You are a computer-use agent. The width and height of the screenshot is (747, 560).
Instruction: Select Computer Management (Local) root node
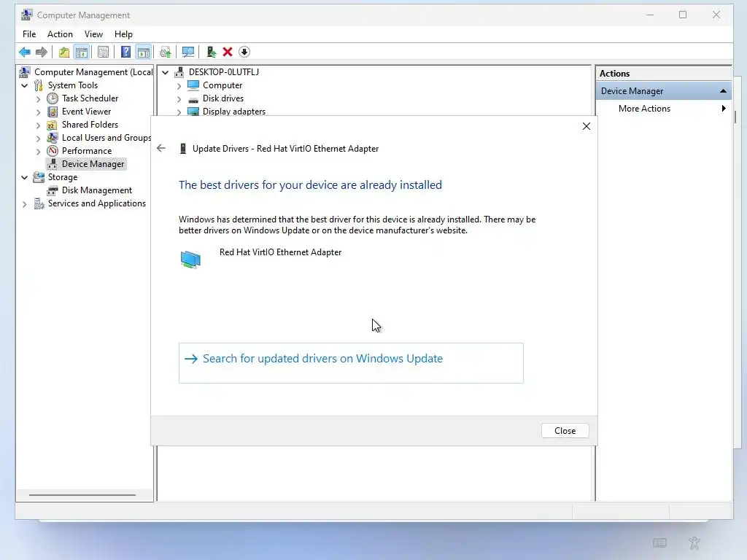(93, 72)
